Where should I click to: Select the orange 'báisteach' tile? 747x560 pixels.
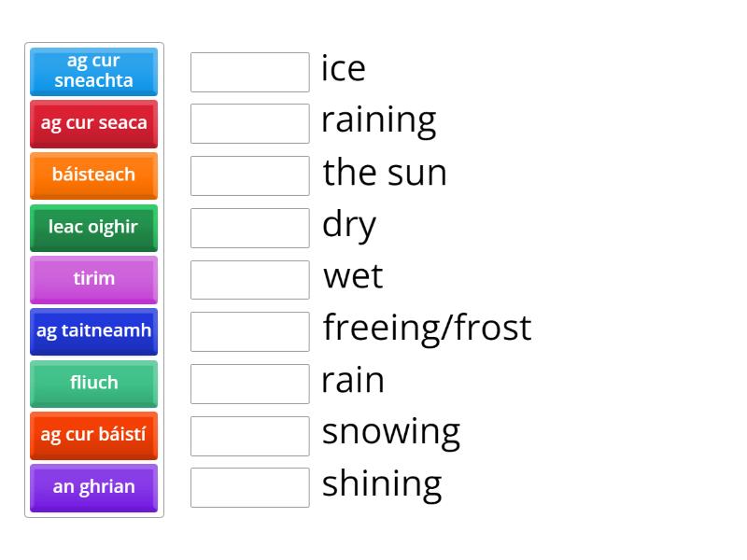click(x=94, y=175)
